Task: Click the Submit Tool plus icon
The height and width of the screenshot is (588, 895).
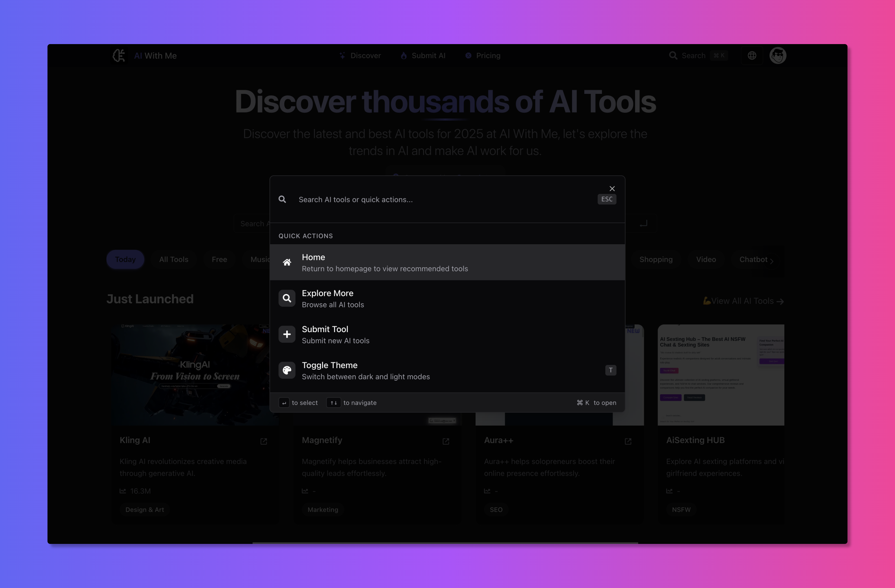Action: [x=287, y=334]
